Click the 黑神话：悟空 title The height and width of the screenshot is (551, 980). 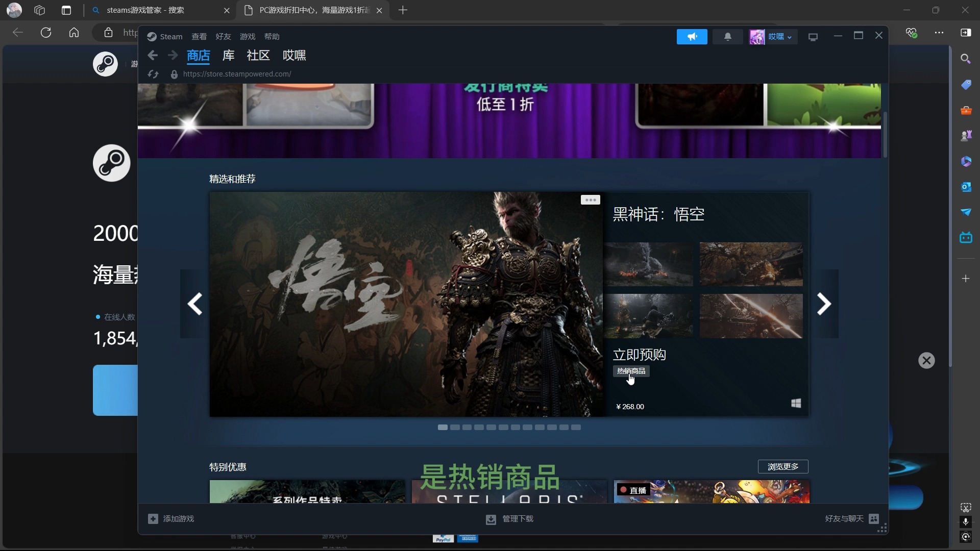coord(658,214)
